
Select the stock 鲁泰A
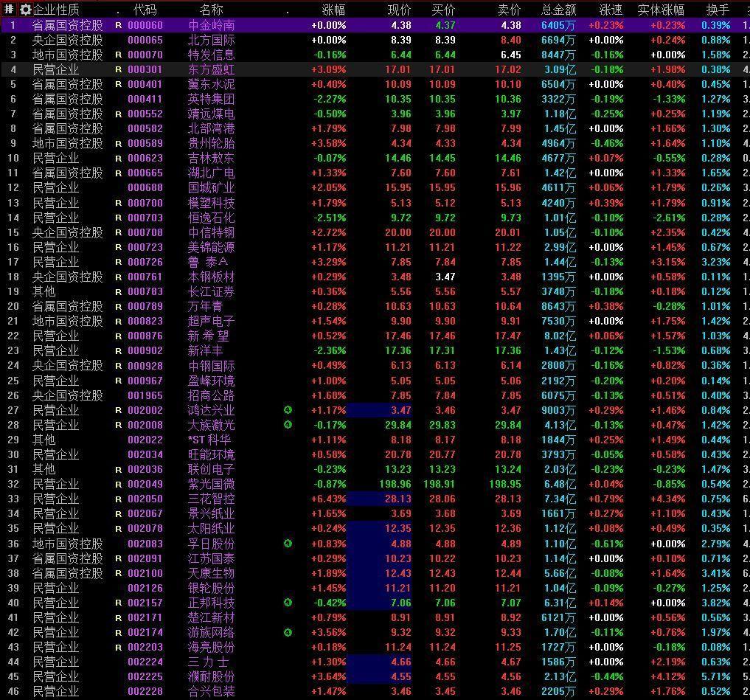tap(208, 262)
